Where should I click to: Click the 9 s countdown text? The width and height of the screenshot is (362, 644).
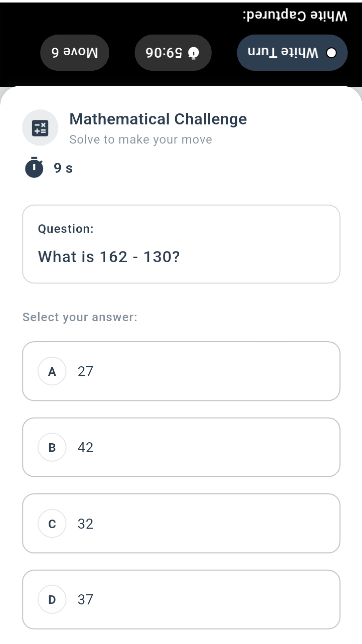click(x=62, y=168)
